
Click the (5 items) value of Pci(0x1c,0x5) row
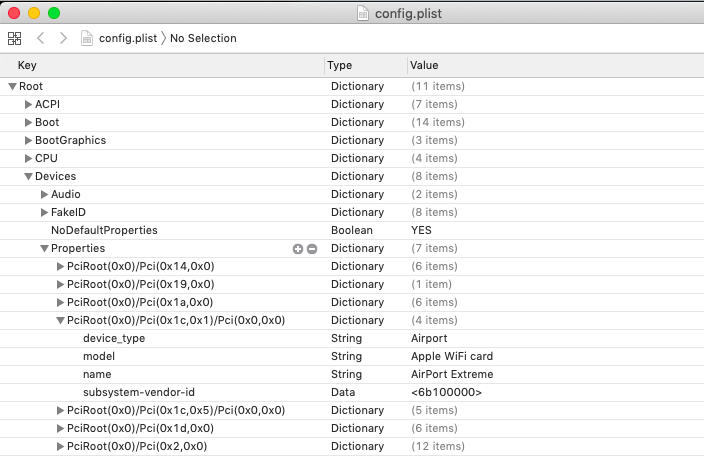(434, 410)
